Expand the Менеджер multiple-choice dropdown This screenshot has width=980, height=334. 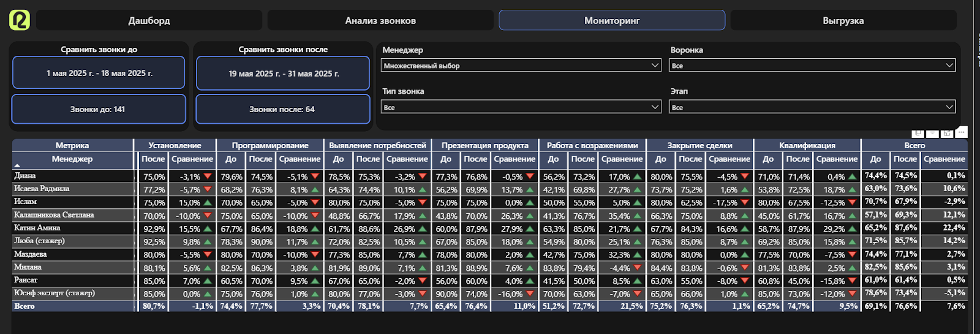click(x=521, y=66)
